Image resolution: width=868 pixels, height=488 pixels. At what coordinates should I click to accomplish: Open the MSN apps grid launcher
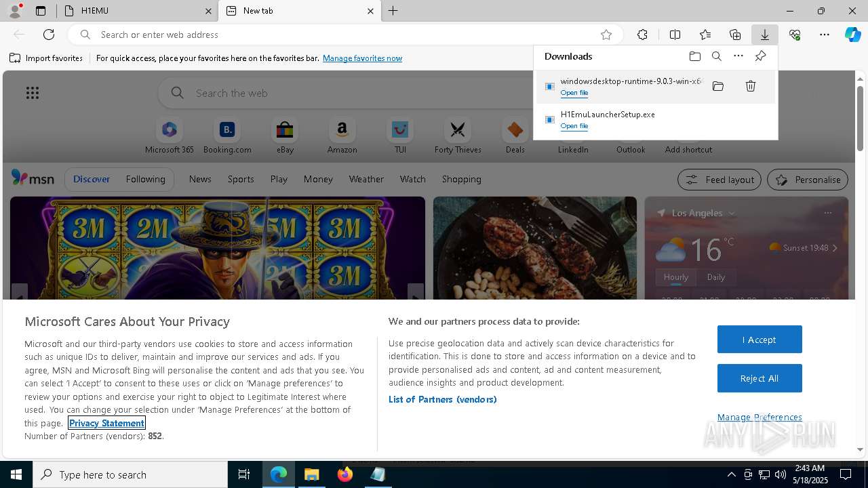pyautogui.click(x=33, y=93)
